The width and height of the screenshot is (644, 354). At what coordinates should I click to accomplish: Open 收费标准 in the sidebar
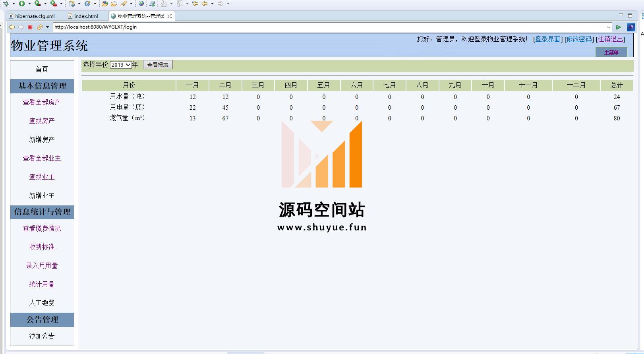(x=42, y=247)
